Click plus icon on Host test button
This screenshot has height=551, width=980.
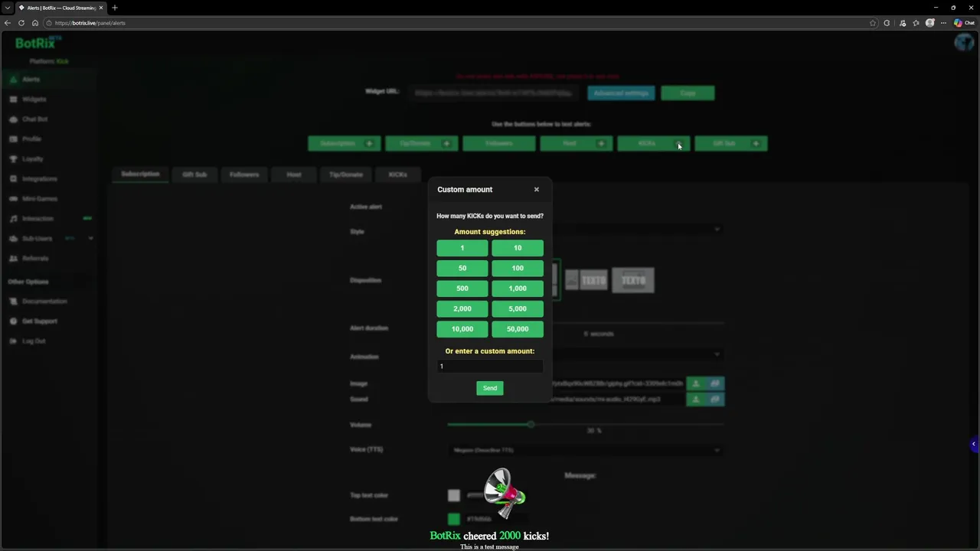point(601,144)
